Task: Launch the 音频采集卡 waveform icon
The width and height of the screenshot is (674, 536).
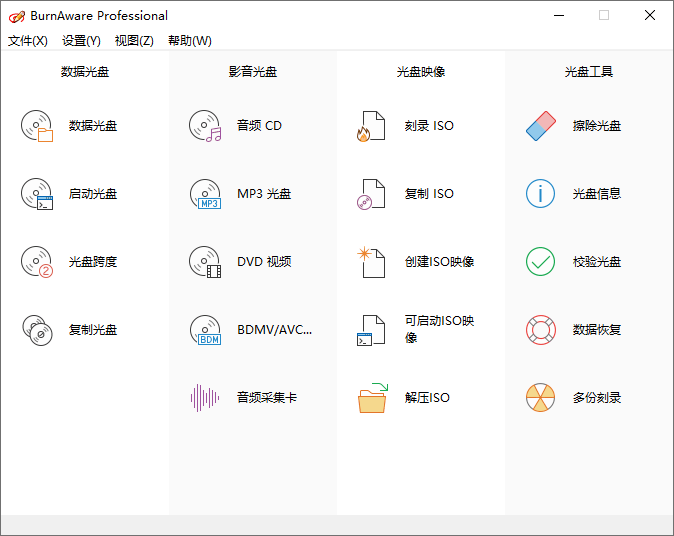Action: pos(205,398)
